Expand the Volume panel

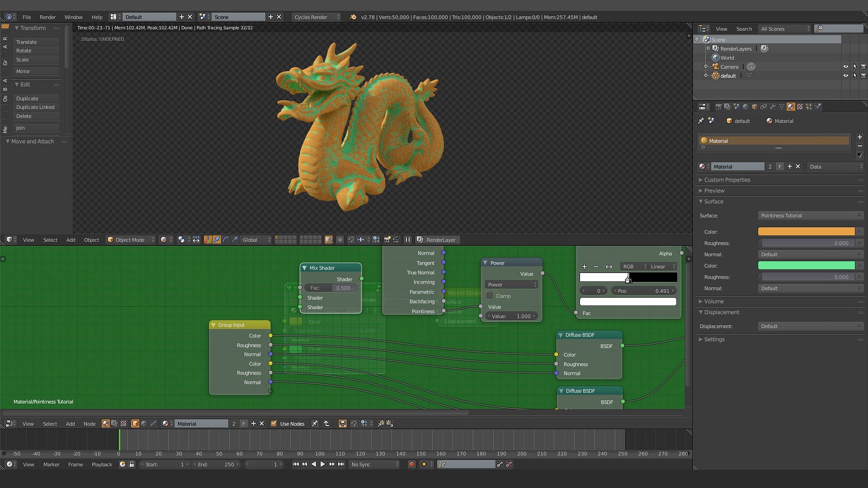click(x=713, y=301)
